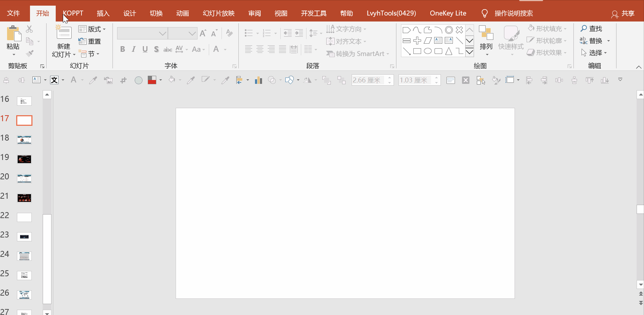The image size is (644, 315).
Task: Click the X delete icon in quick toolbar
Action: tap(466, 80)
